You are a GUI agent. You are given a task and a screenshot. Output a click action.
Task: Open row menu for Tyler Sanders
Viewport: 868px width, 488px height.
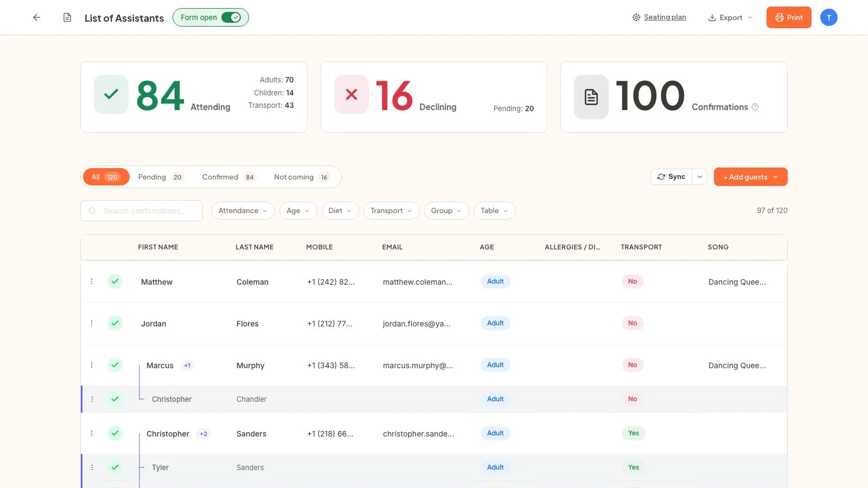coord(92,467)
